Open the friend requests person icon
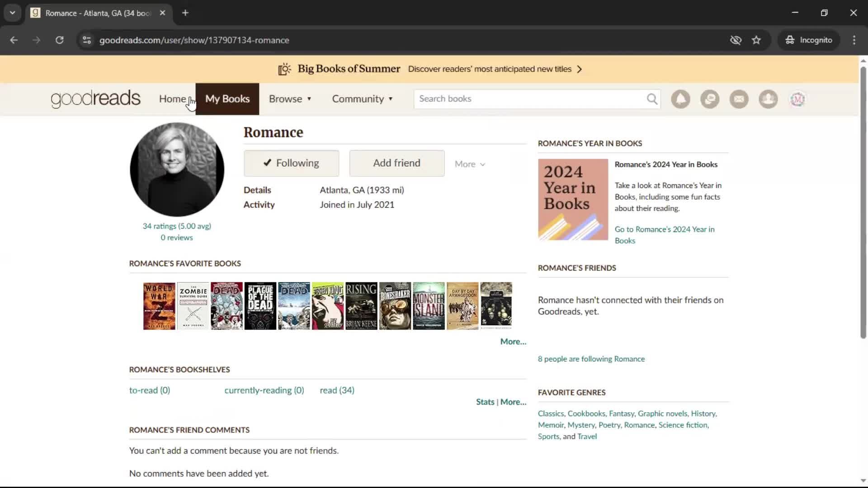The height and width of the screenshot is (488, 868). [768, 99]
